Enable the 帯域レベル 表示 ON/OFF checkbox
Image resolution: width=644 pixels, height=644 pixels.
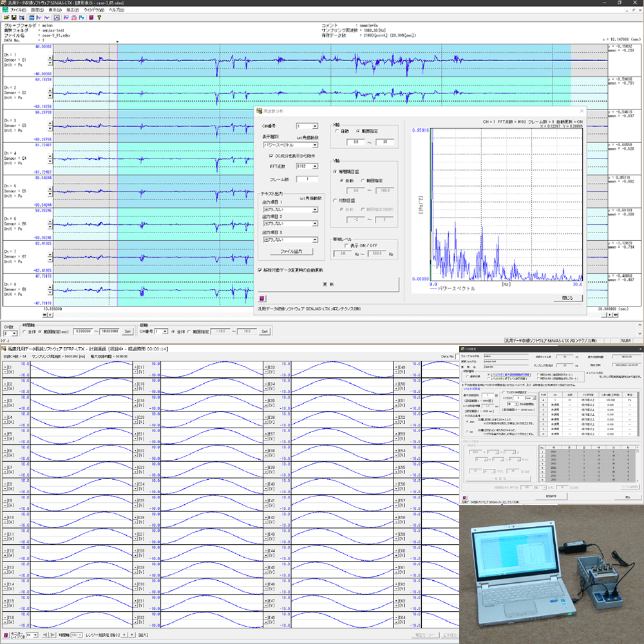point(346,245)
